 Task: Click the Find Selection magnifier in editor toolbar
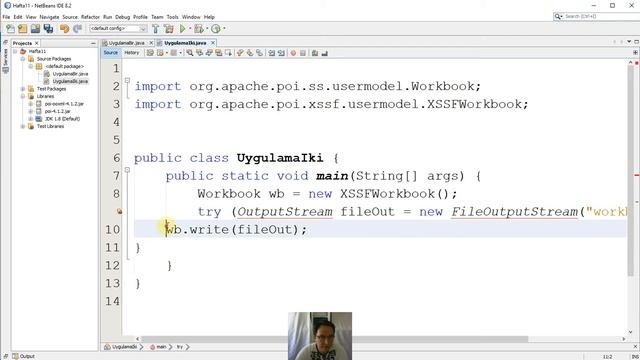click(190, 53)
